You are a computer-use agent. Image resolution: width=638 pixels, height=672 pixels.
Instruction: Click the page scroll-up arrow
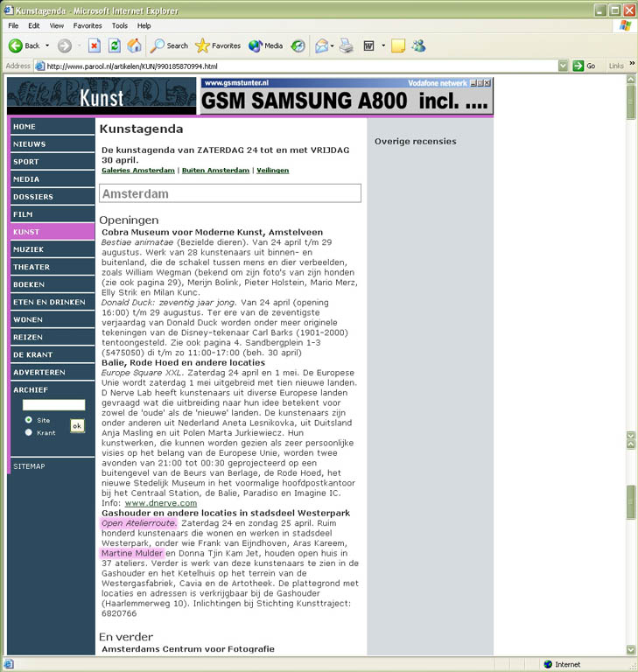631,79
